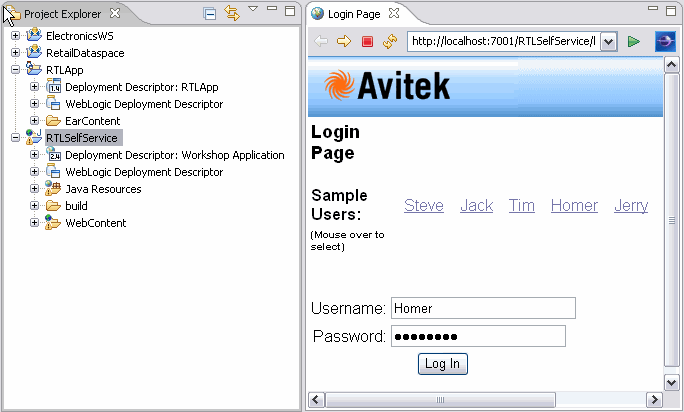Screen dimensions: 684x412
Task: Toggle Link with Editor in Project Explorer
Action: pyautogui.click(x=232, y=13)
